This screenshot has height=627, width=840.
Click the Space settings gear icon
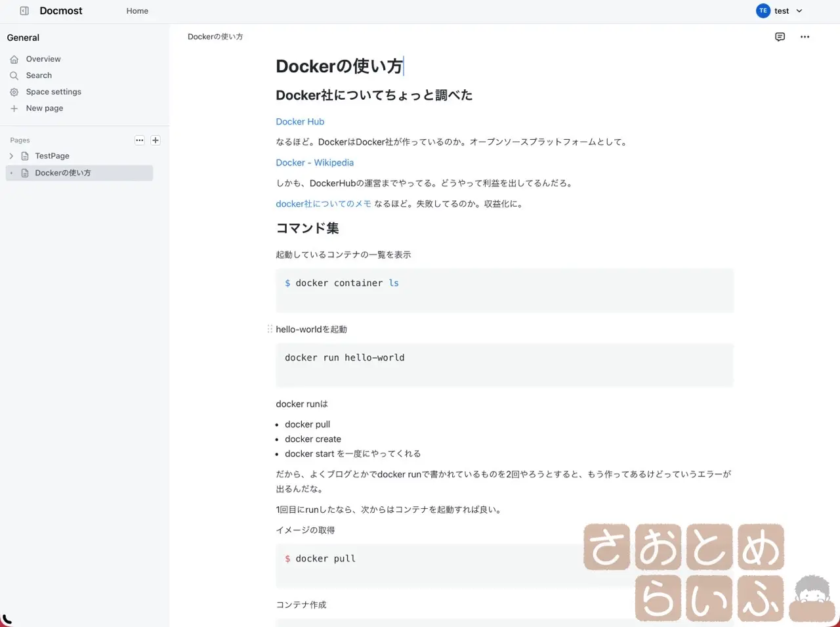[14, 92]
